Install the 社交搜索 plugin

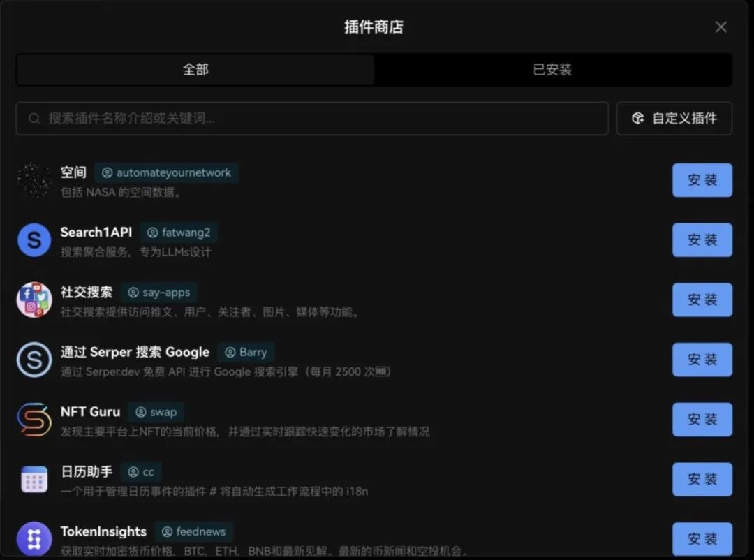[702, 300]
